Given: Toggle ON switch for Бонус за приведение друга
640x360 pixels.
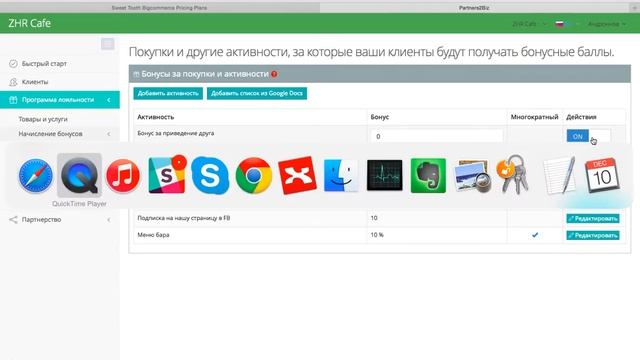Looking at the screenshot, I should (x=588, y=136).
